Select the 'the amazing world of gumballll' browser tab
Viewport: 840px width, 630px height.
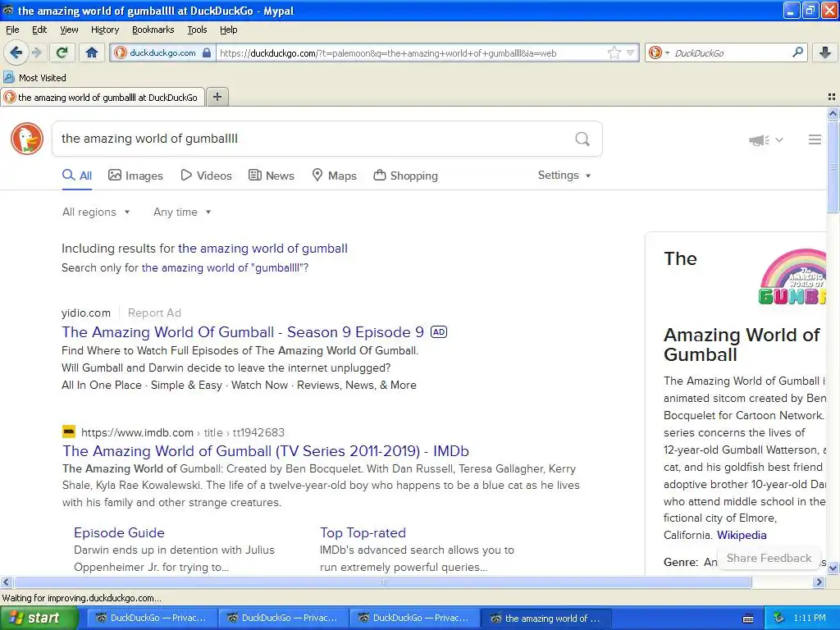pos(103,97)
